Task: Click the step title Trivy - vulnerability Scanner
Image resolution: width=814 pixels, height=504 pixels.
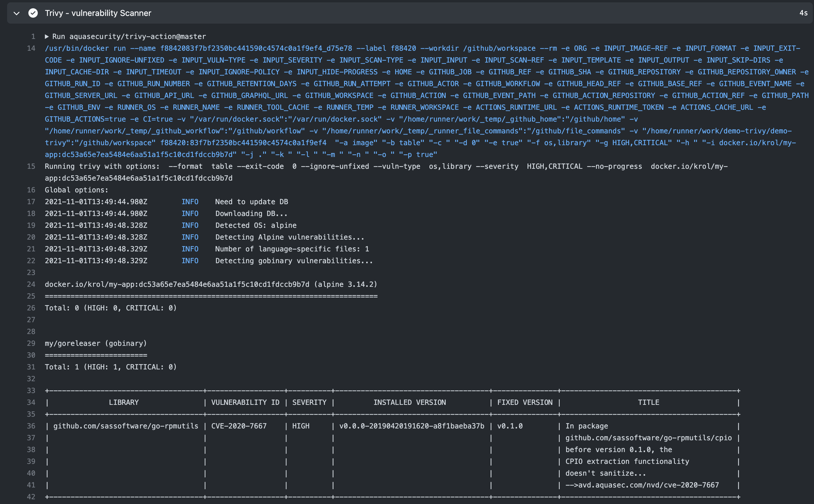Action: click(98, 13)
